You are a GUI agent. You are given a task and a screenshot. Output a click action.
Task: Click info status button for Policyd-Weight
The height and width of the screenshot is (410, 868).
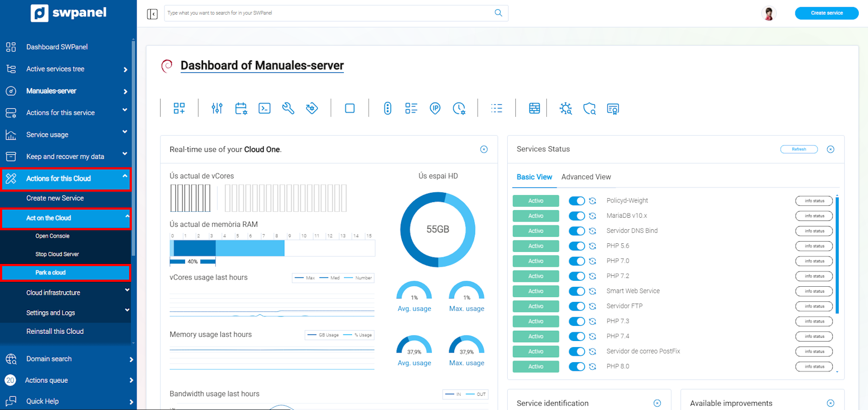[814, 201]
